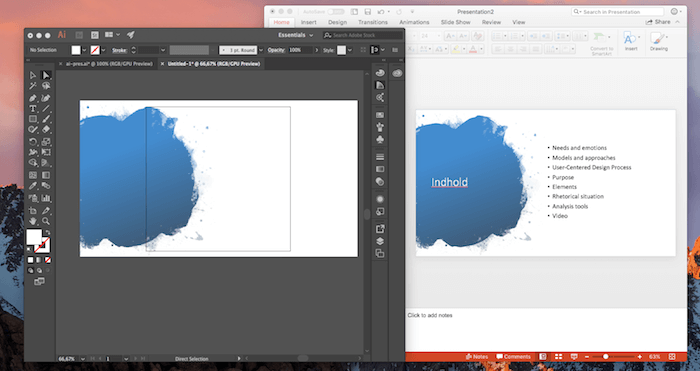Click the Drawing button in ribbon
The height and width of the screenshot is (371, 700).
click(658, 42)
